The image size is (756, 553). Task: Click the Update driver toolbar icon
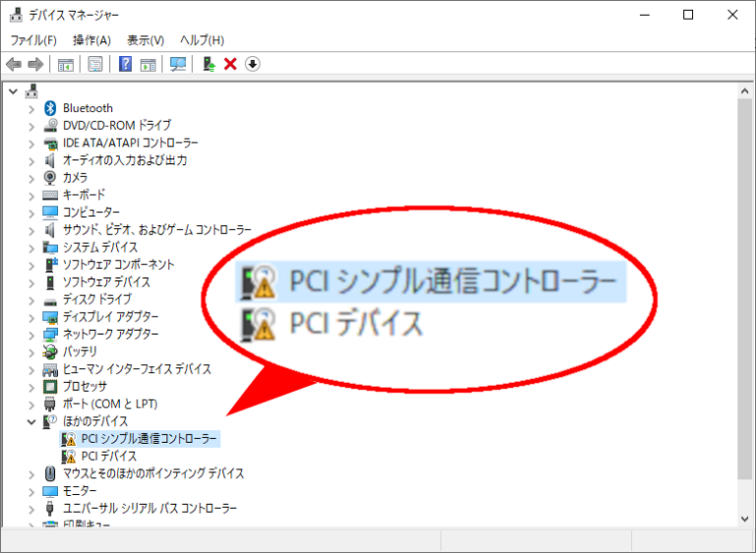[x=209, y=64]
